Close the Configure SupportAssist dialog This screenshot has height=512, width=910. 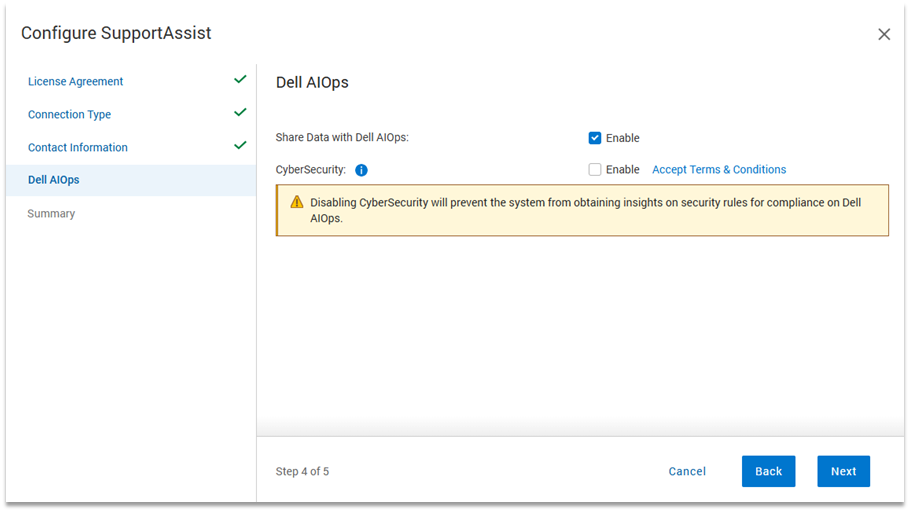884,34
